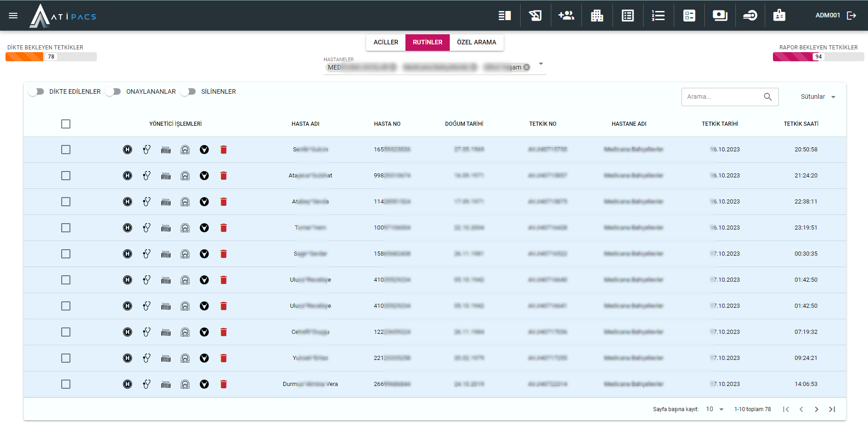Click the report pending progress bar showing 94
Image resolution: width=868 pixels, height=434 pixels.
(818, 57)
